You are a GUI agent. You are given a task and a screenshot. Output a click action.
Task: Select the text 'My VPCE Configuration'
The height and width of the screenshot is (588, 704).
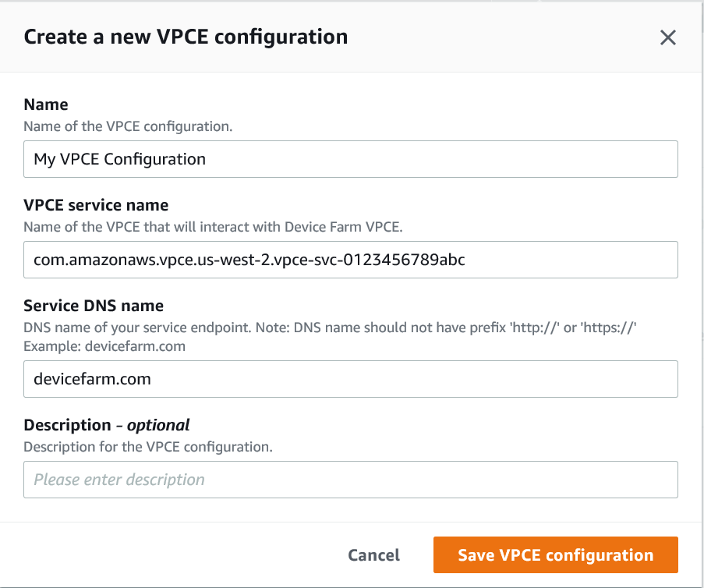118,158
